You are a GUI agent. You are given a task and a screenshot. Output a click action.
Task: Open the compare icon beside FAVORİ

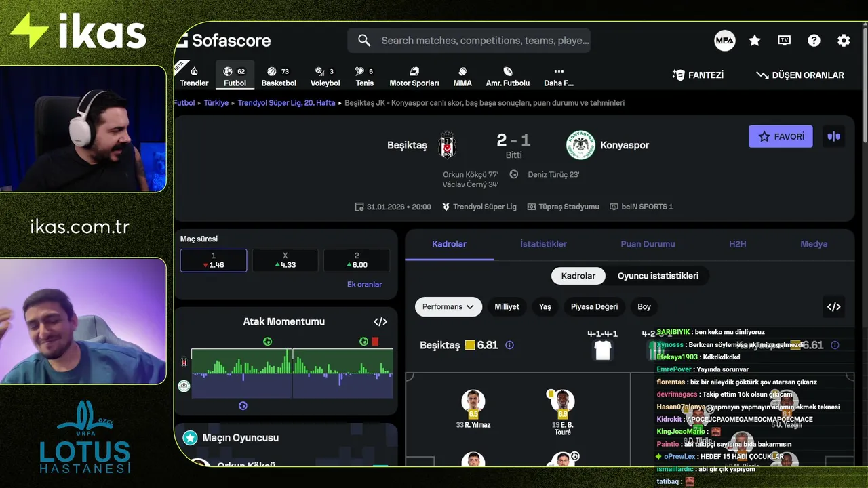tap(834, 136)
